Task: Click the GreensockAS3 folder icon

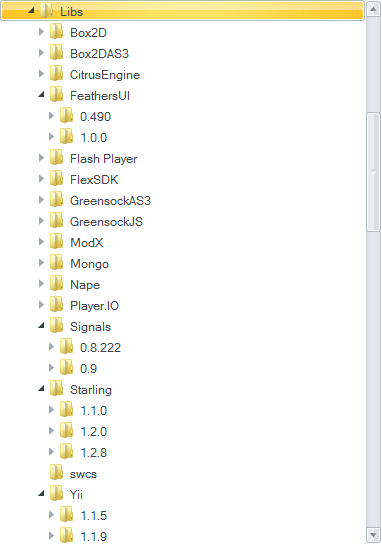Action: point(57,200)
